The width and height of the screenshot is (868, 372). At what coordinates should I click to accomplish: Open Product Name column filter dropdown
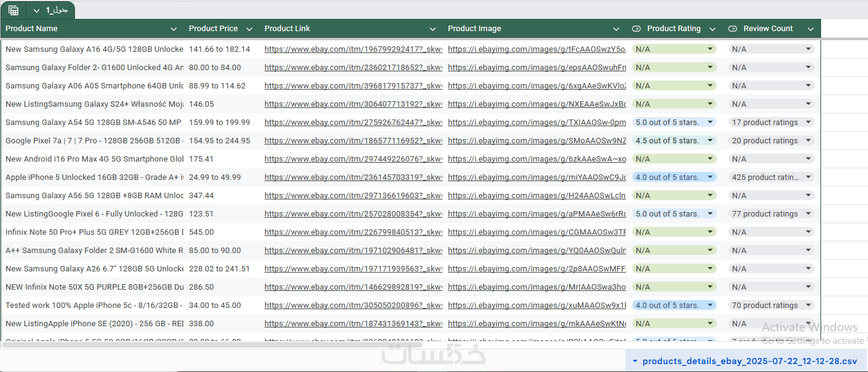[174, 29]
